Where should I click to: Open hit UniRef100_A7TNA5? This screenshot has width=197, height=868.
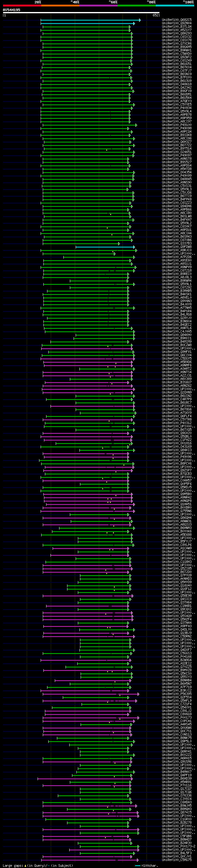(177, 308)
